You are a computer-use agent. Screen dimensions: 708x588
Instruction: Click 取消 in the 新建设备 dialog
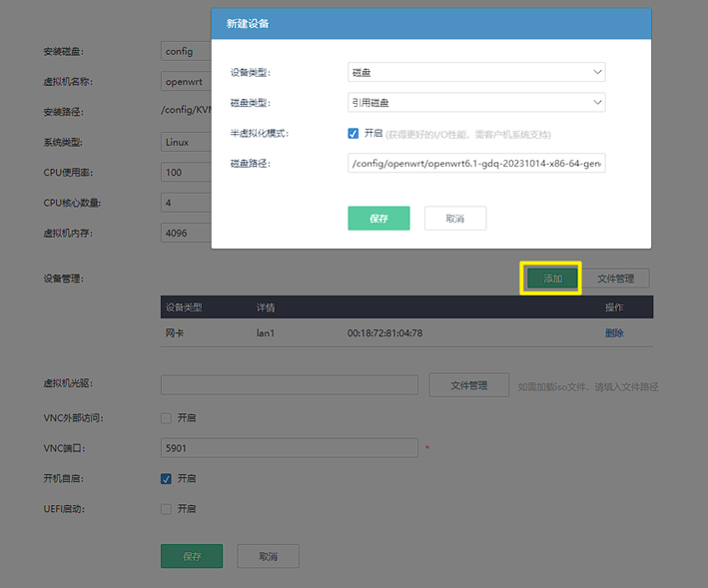point(455,219)
